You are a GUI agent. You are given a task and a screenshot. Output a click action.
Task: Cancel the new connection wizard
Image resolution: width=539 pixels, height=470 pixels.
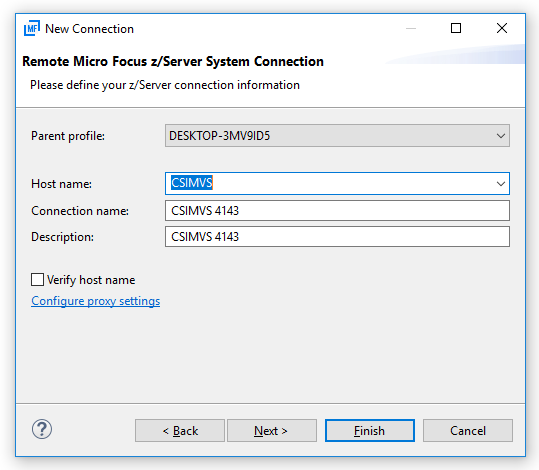click(468, 430)
